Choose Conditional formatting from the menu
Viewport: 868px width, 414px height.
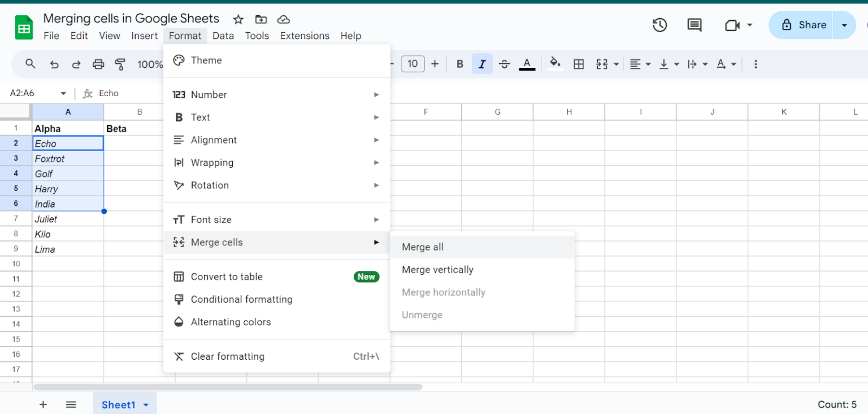click(x=242, y=299)
